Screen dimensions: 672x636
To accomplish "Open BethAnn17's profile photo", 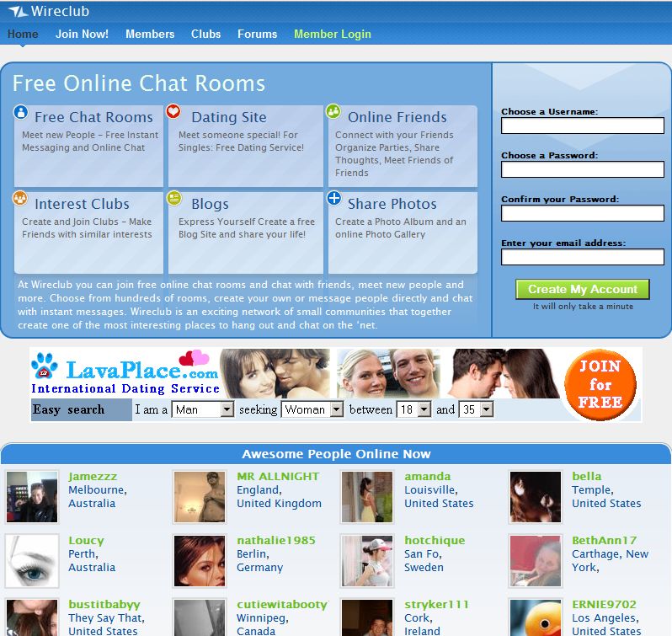I will 536,560.
